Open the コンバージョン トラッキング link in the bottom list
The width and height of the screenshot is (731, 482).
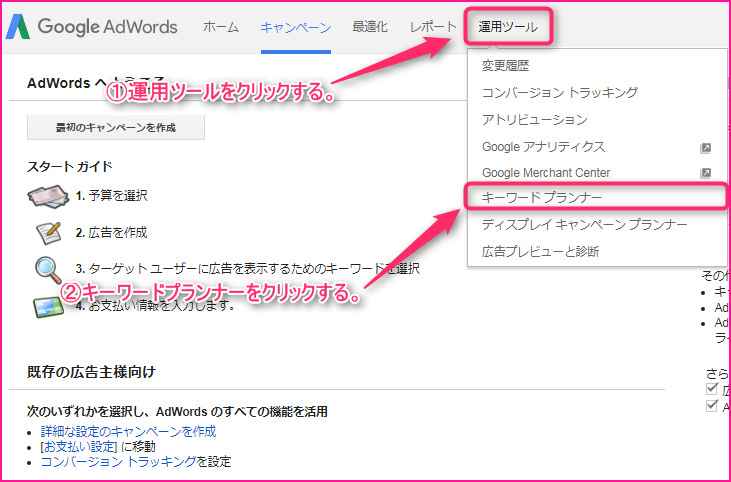[x=118, y=462]
